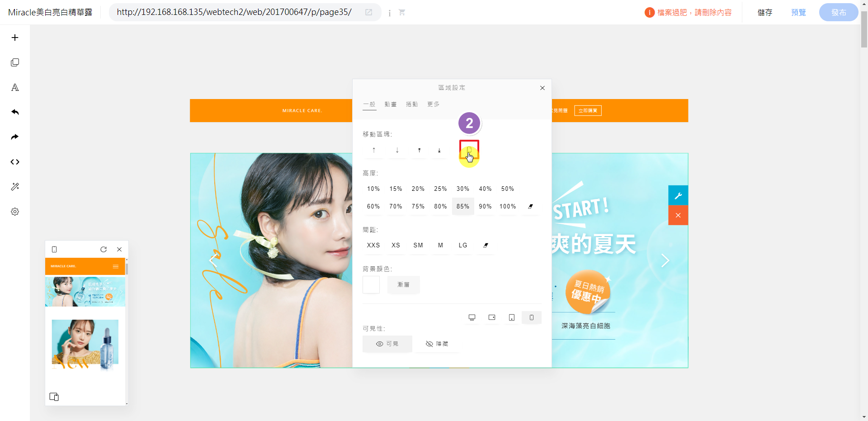This screenshot has height=421, width=868.
Task: Open the fonts 'A' icon
Action: (15, 87)
